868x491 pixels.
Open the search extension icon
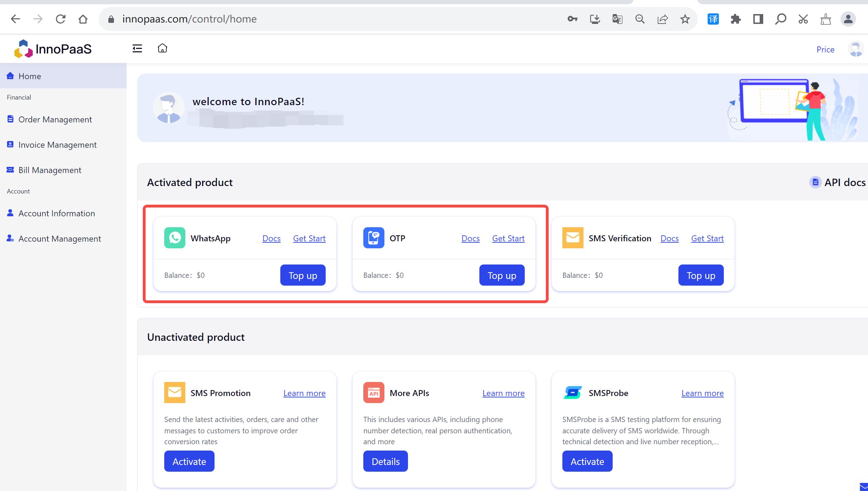(x=781, y=19)
